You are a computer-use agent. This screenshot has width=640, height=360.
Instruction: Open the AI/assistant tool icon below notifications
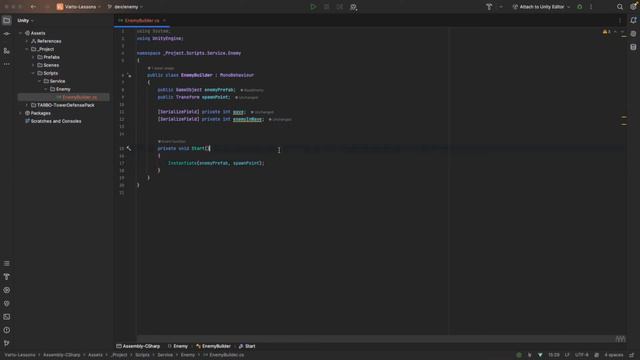click(633, 34)
